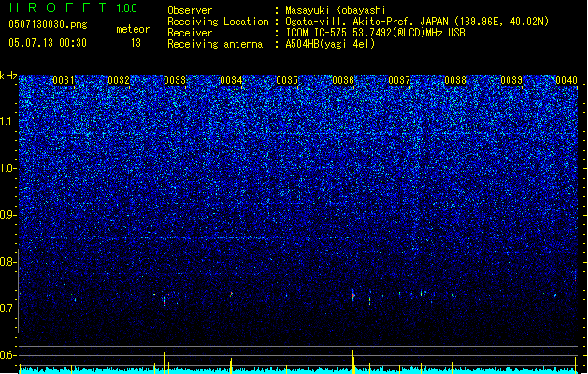588x374 pixels.
Task: Click the Receiving Location label
Action: coord(218,22)
